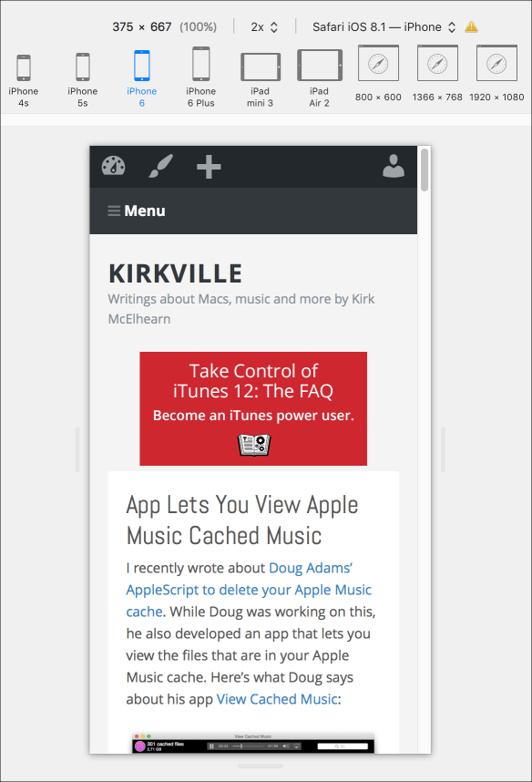This screenshot has height=782, width=532.
Task: Open the WordPress dashboard gauge icon
Action: coord(114,166)
